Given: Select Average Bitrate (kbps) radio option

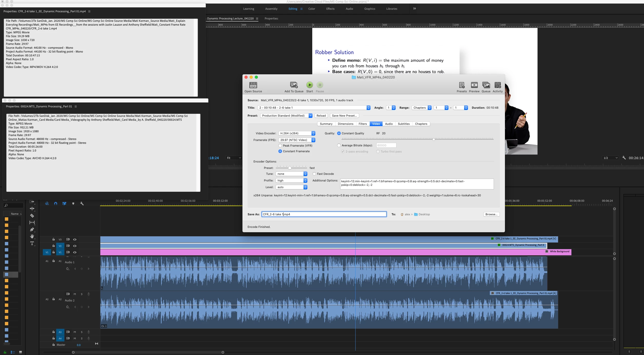Looking at the screenshot, I should click(x=339, y=145).
